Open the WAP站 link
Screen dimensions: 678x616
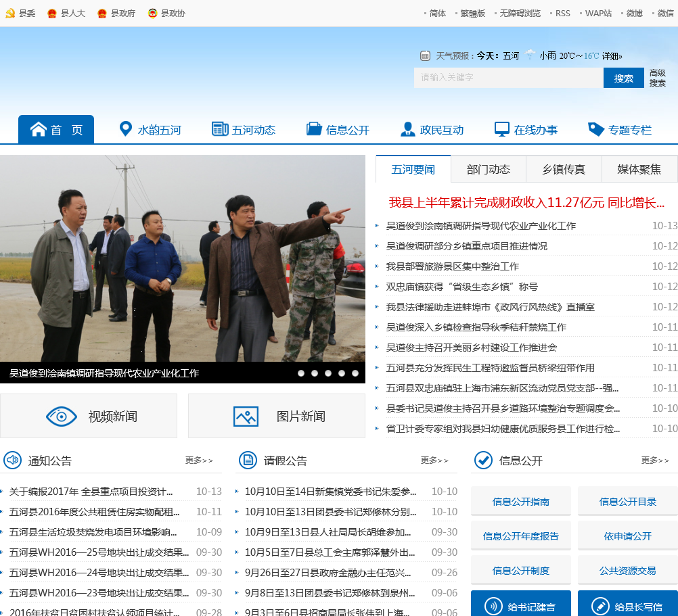pos(598,14)
